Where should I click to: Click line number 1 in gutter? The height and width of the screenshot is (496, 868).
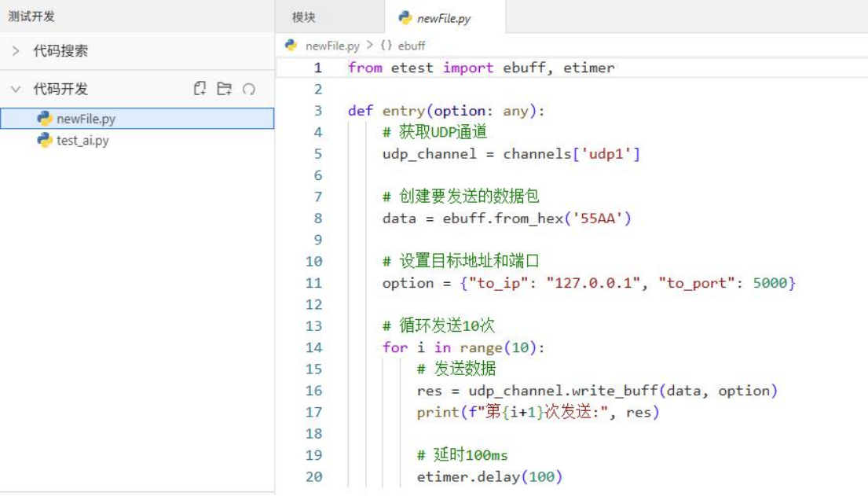click(318, 68)
